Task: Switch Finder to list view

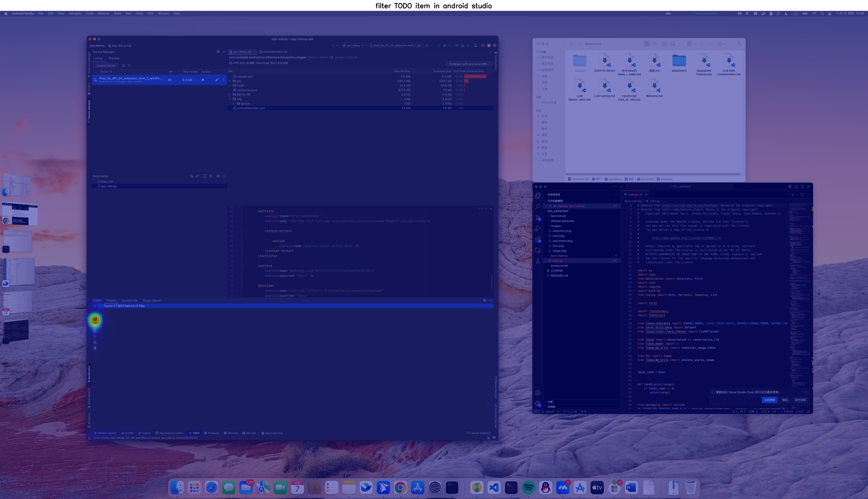Action: 655,44
